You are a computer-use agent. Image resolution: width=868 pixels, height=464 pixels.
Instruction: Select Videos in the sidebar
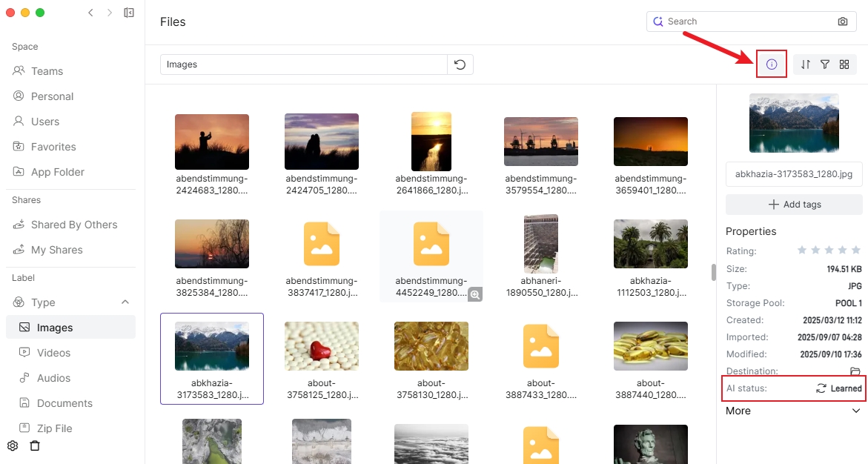pos(53,353)
